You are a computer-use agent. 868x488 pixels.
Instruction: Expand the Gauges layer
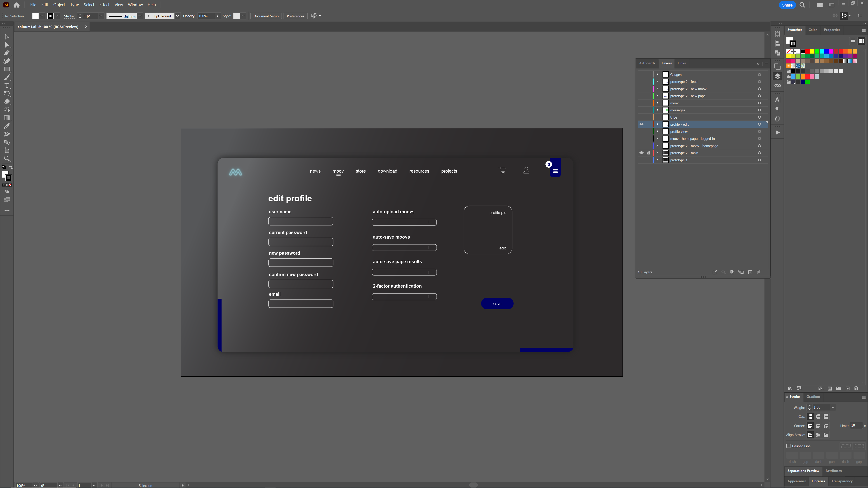pyautogui.click(x=657, y=74)
